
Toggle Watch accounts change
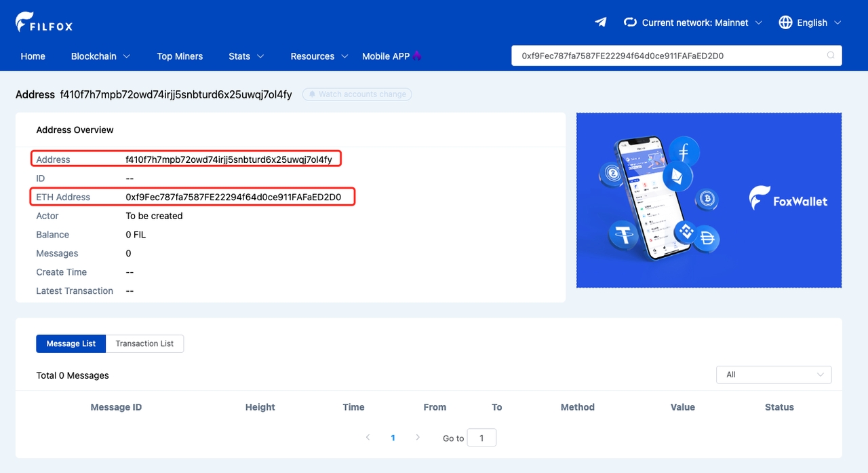[357, 94]
